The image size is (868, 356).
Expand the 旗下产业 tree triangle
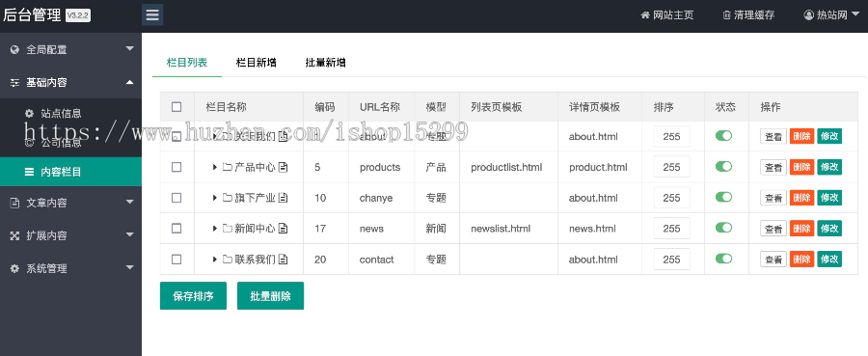(x=215, y=198)
